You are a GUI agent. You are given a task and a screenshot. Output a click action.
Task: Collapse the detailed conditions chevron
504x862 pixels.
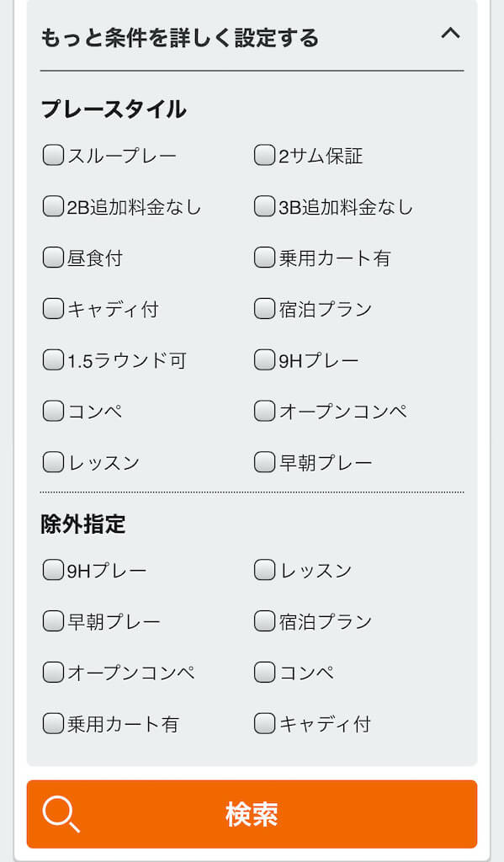[x=450, y=34]
